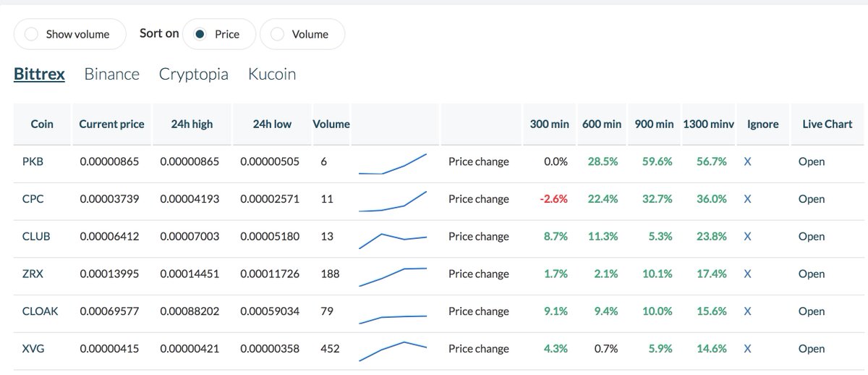Image resolution: width=868 pixels, height=375 pixels.
Task: Click XVG volume value 452
Action: 330,349
